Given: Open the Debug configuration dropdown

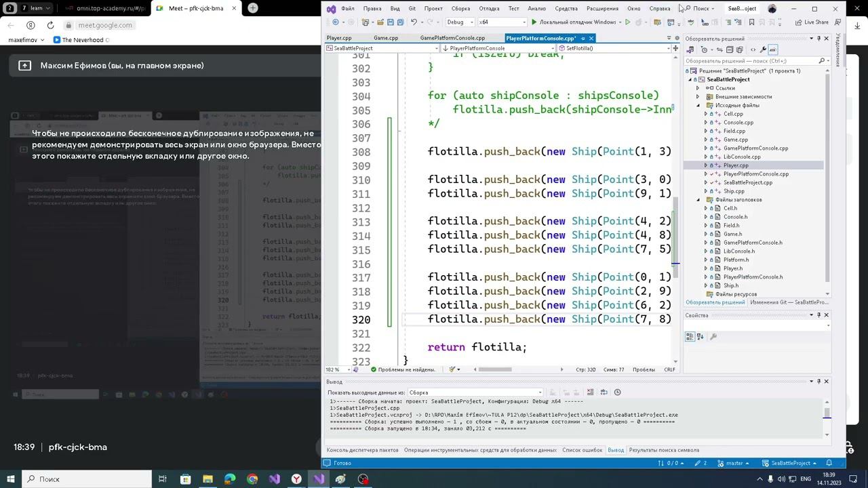Looking at the screenshot, I should (x=460, y=22).
